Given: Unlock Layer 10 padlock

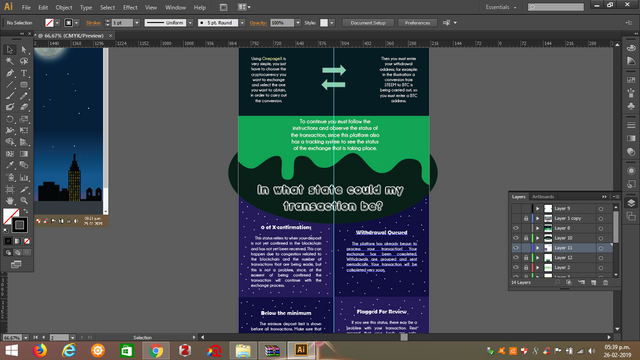Looking at the screenshot, I should (x=526, y=238).
